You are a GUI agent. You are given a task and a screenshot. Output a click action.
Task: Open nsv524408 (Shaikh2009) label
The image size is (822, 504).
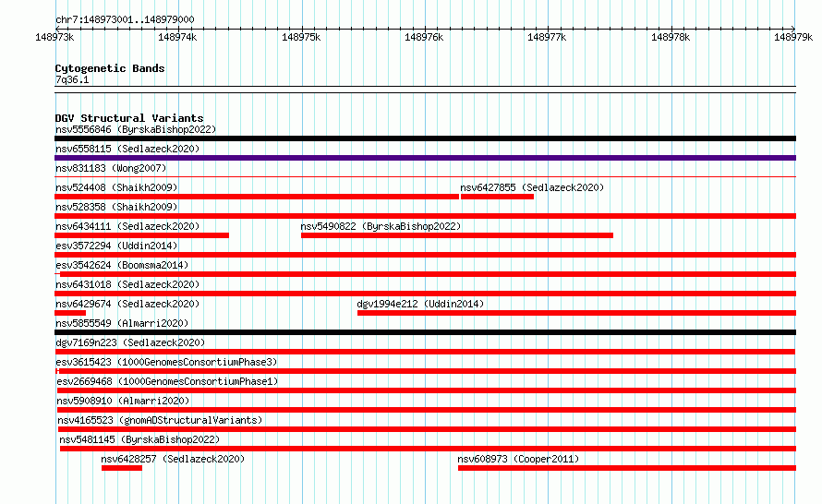[116, 187]
